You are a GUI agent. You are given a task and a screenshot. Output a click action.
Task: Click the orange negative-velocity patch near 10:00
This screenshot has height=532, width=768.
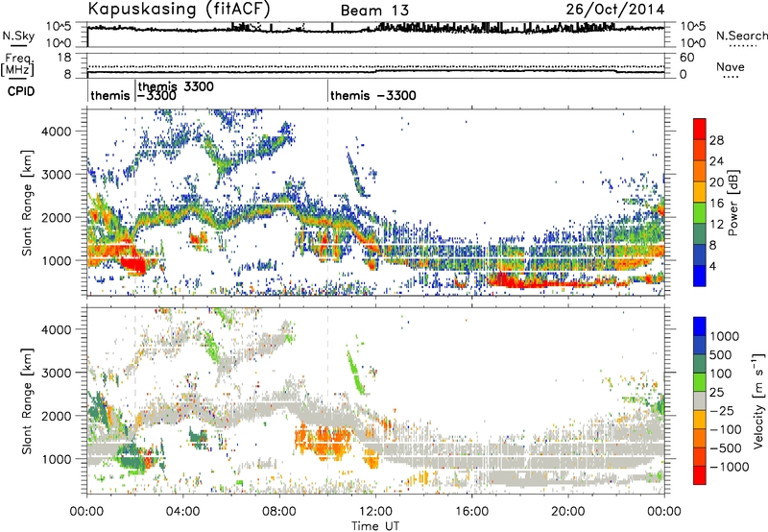point(324,443)
